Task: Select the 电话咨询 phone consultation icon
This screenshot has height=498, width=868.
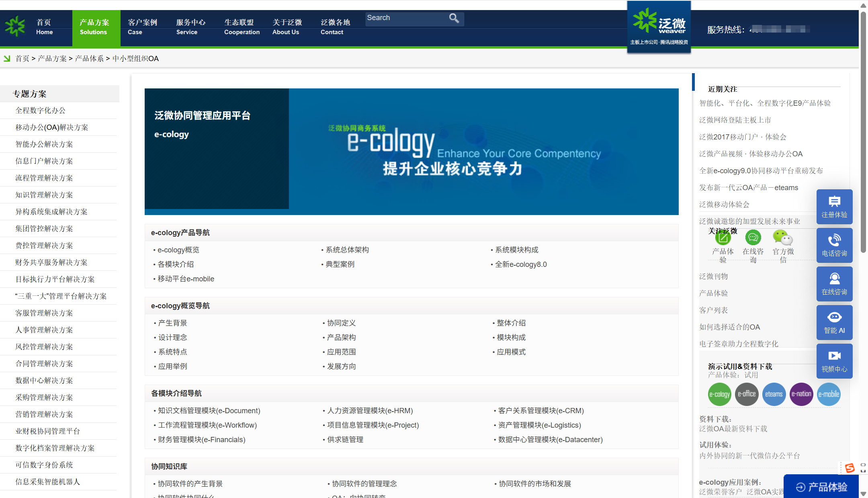Action: [x=835, y=245]
